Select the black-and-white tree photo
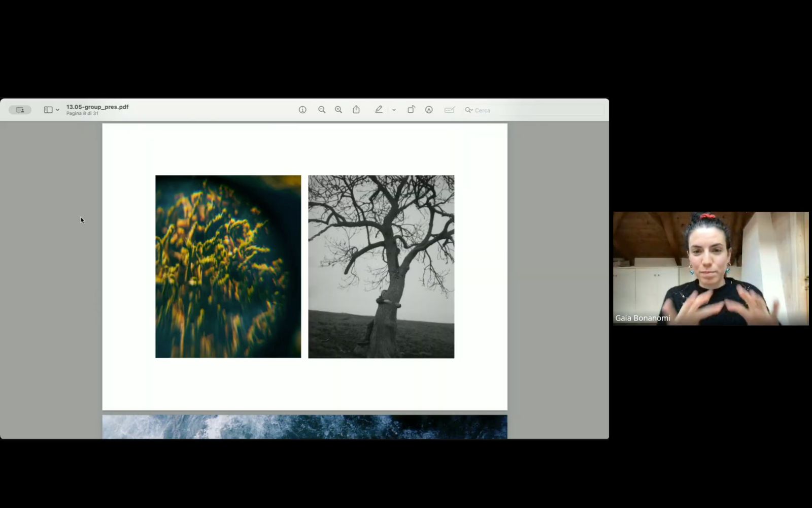The image size is (812, 508). tap(381, 267)
